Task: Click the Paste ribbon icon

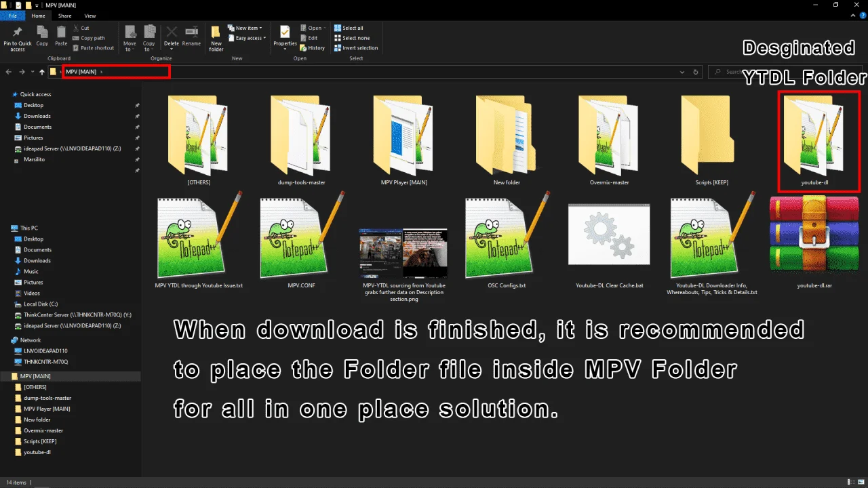Action: pos(61,37)
